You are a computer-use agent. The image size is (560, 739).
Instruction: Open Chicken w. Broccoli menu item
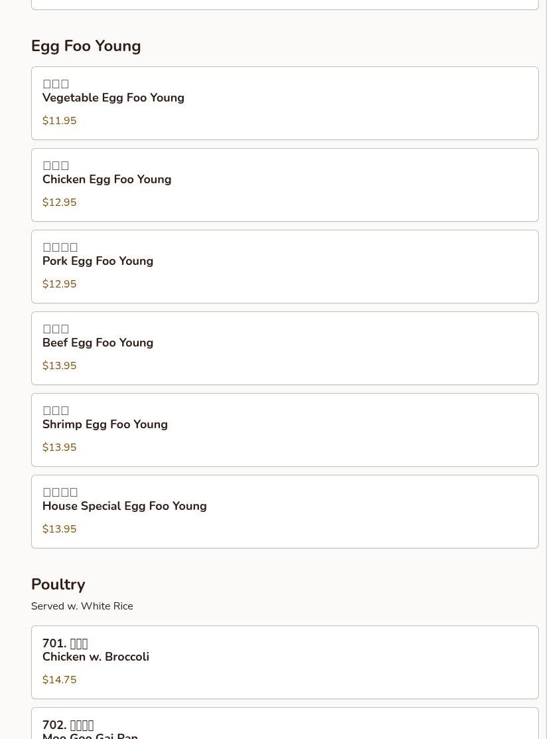(x=96, y=657)
